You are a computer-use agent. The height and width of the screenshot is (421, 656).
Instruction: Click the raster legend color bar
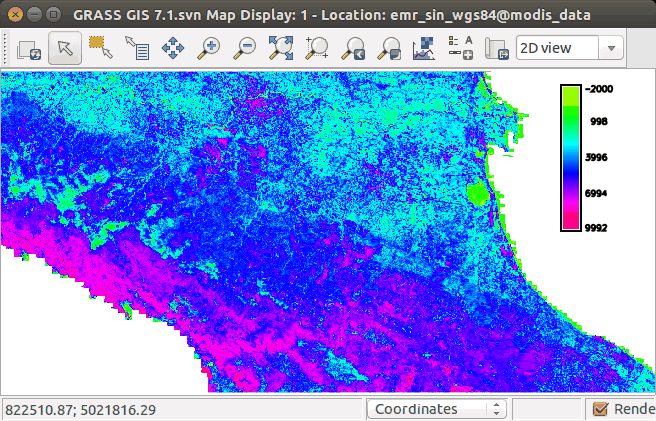coord(571,157)
